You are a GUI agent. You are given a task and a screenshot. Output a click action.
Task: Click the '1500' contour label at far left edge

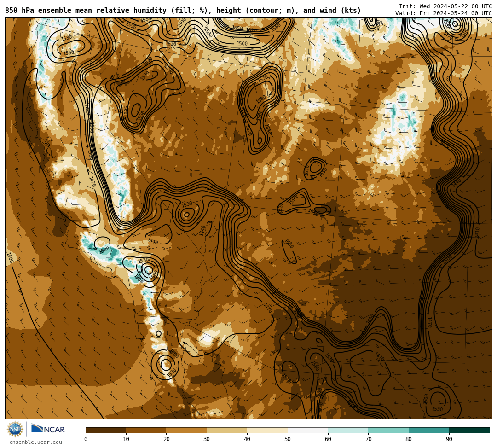click(x=10, y=257)
